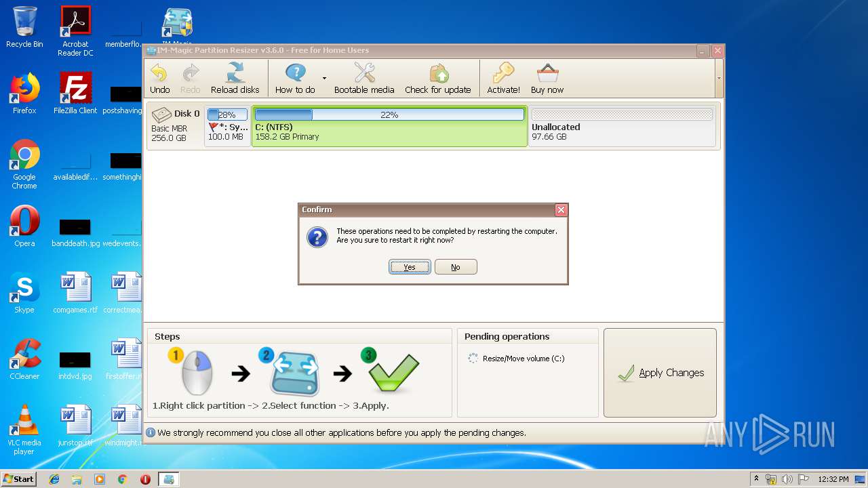Open intdvd.jpg desktop file

point(75,365)
